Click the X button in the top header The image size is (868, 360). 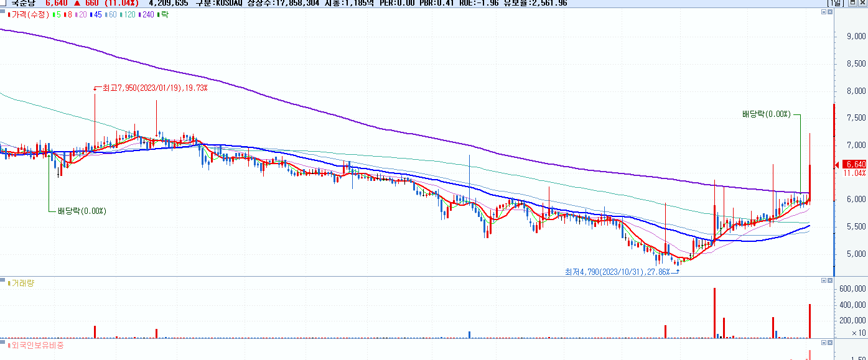pos(863,3)
